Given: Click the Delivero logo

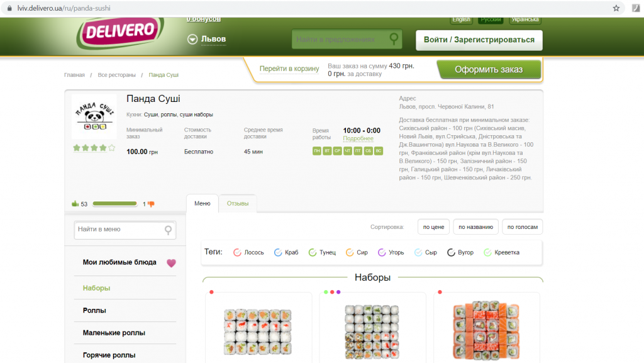Looking at the screenshot, I should click(120, 33).
